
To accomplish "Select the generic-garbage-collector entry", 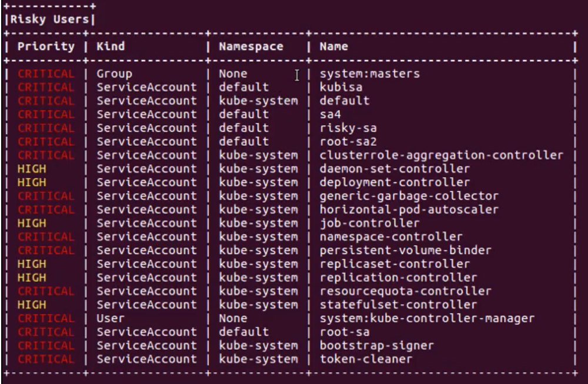I will pyautogui.click(x=409, y=196).
